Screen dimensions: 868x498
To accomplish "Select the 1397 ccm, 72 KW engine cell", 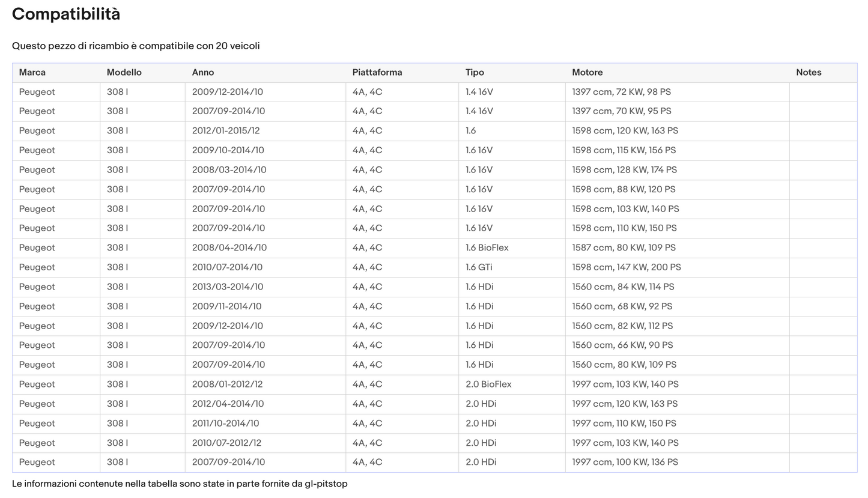I will pos(621,92).
